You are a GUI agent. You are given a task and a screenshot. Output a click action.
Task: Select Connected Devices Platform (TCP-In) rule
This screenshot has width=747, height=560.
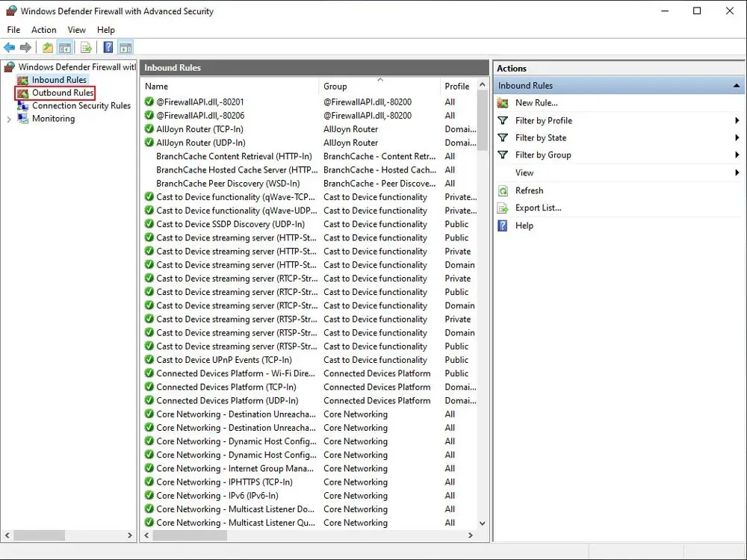(226, 387)
